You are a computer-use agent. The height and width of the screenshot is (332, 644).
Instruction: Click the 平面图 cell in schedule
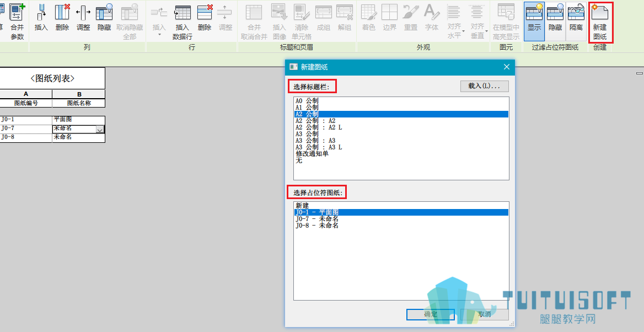(x=79, y=120)
